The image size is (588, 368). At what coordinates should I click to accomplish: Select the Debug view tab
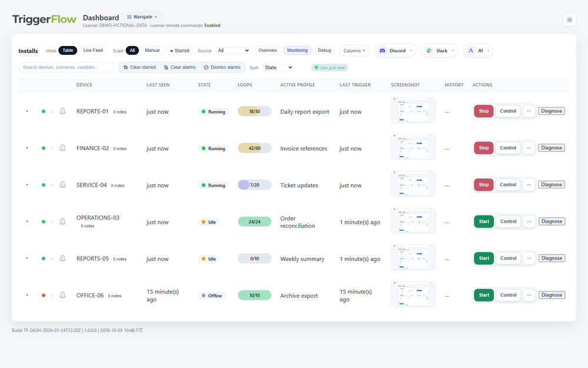click(325, 50)
